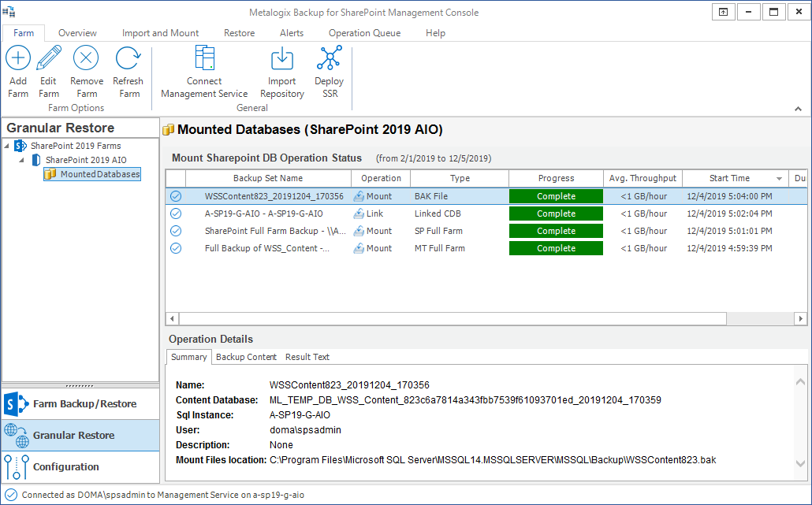
Task: Click the Mounted Databases header icon
Action: (168, 130)
